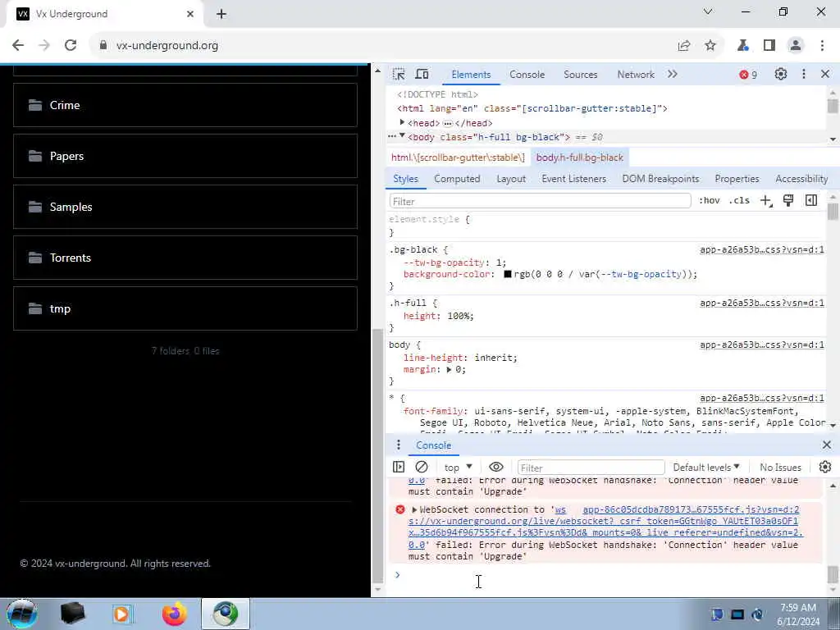Click the console Filter field

[591, 468]
